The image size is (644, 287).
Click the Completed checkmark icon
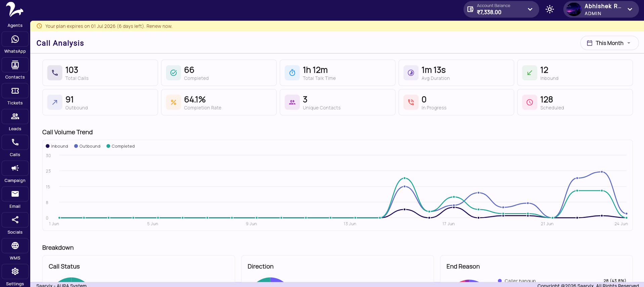(173, 73)
